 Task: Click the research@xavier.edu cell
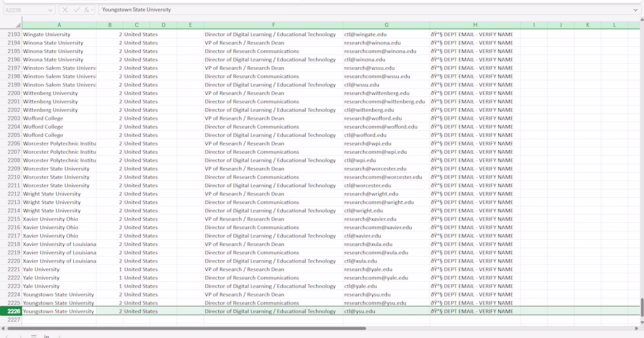point(386,219)
